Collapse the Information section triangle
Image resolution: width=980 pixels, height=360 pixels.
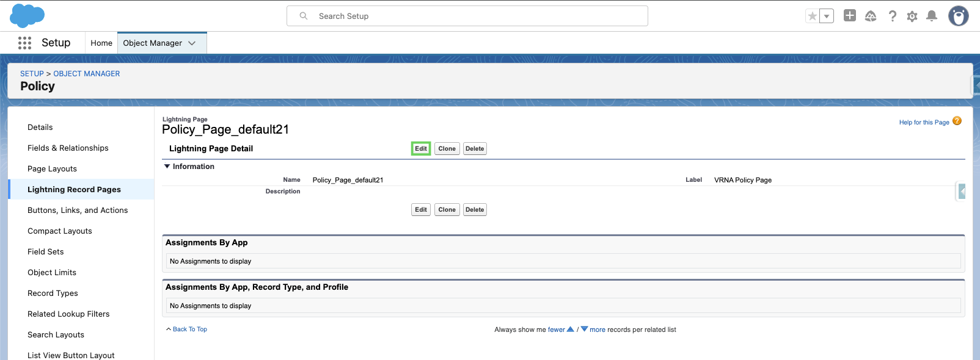(x=167, y=166)
